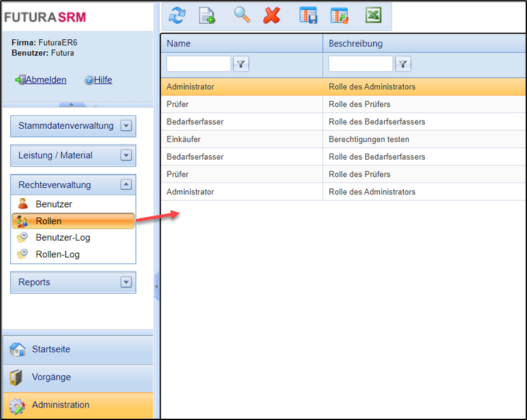Screen dimensions: 527x420
Task: Click the reset table layout icon
Action: [339, 15]
